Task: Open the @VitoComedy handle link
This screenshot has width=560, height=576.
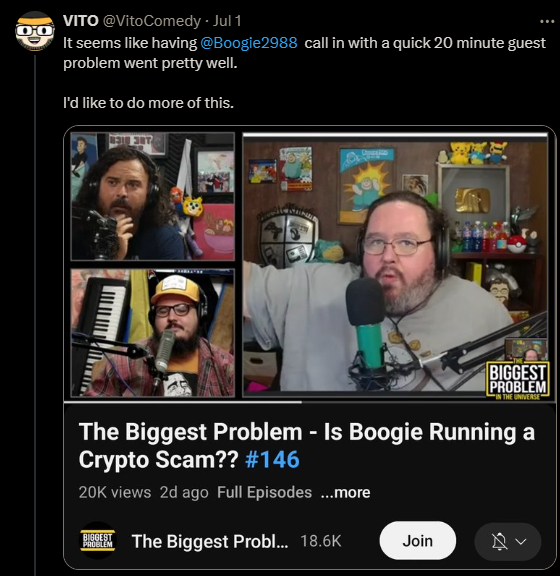Action: pos(152,21)
